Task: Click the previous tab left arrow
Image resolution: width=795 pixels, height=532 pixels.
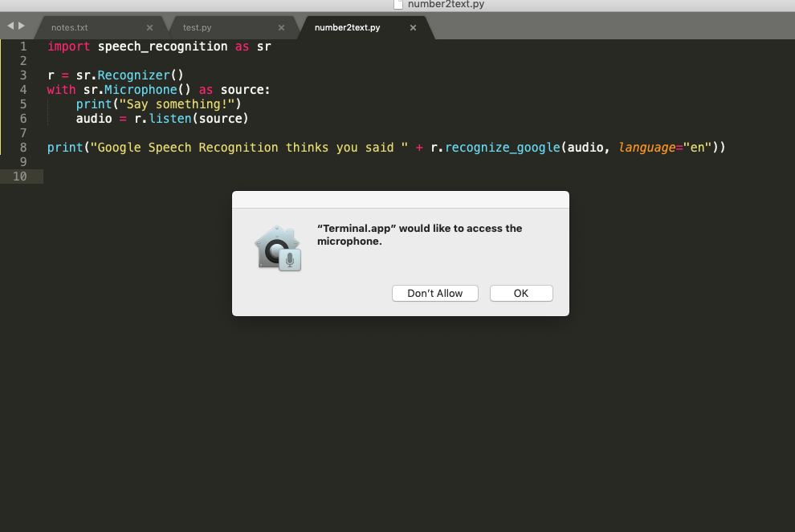Action: pos(10,26)
